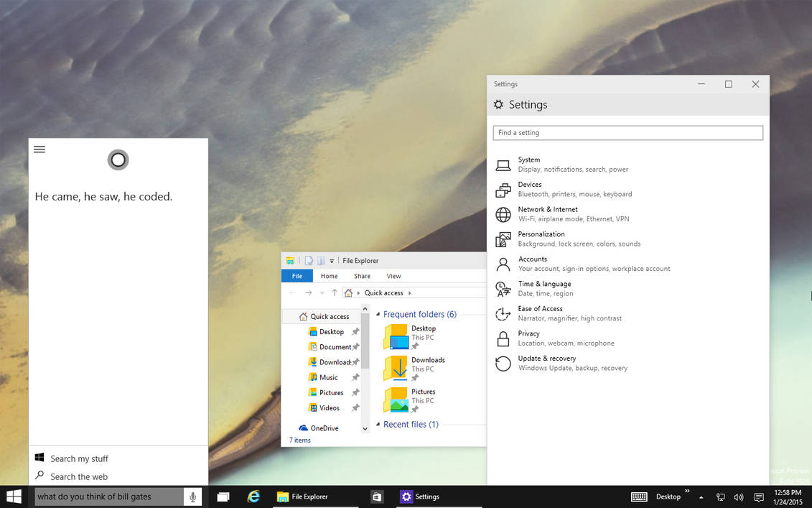The image size is (812, 508).
Task: Open Task View from the taskbar
Action: pyautogui.click(x=223, y=497)
